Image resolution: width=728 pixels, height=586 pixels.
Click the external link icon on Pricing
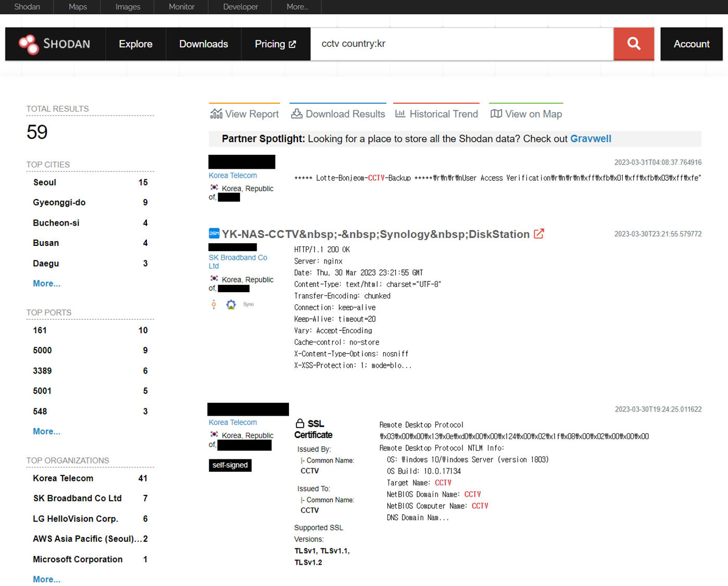point(292,44)
